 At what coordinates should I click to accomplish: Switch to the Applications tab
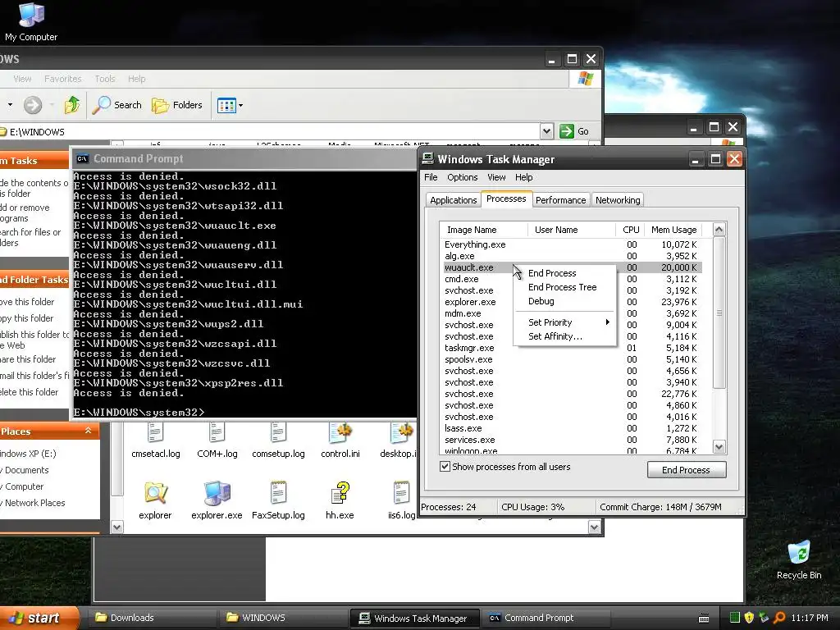[x=453, y=200]
